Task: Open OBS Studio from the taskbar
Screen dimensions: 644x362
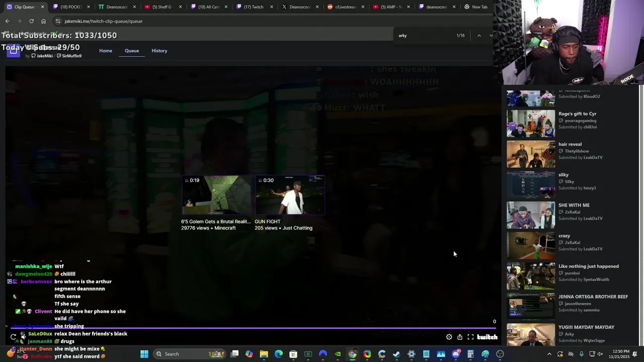Action: click(500, 354)
